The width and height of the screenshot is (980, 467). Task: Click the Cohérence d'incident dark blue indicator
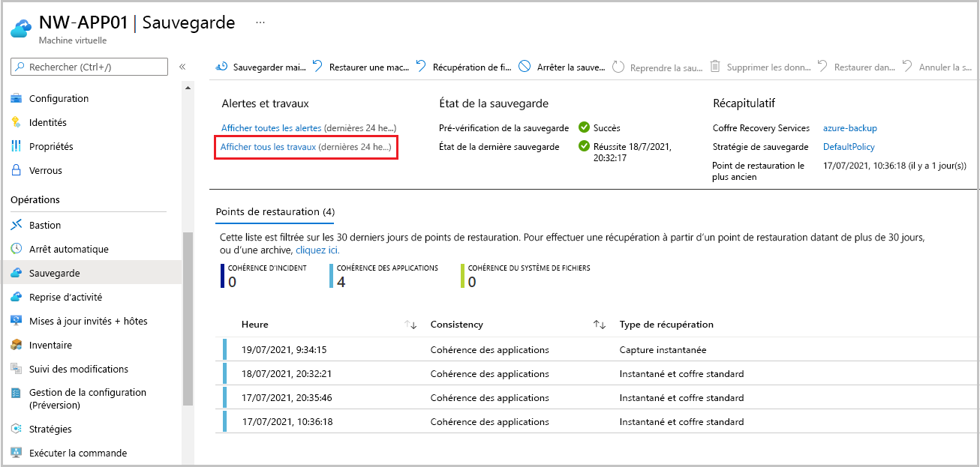click(x=223, y=276)
